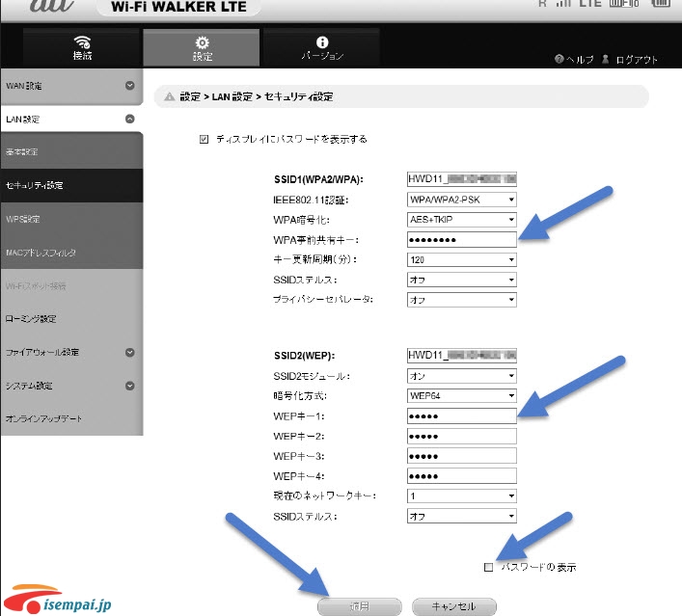Click the キャンセル cancel button
Viewport: 682px width, 616px height.
453,606
